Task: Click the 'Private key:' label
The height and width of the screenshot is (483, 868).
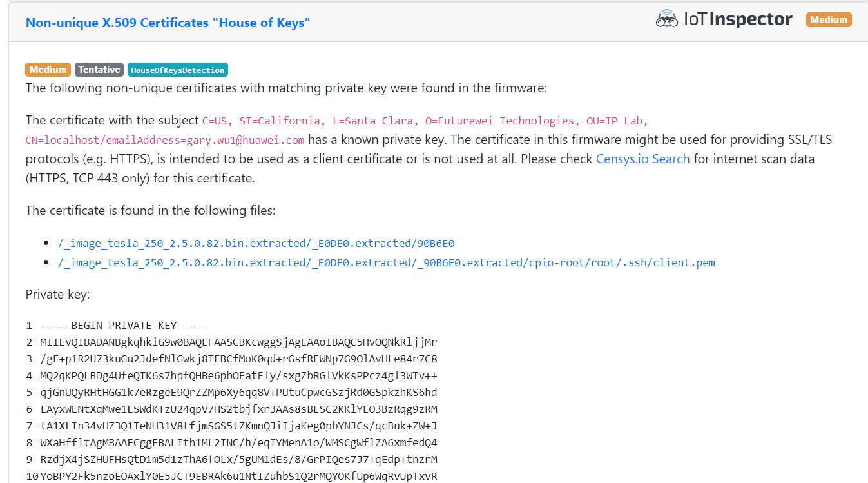Action: pos(58,295)
